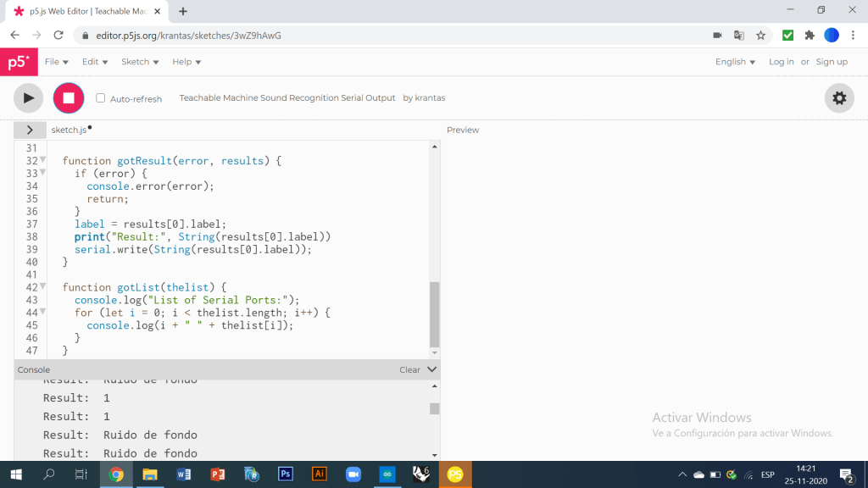Open Photoshop from the Windows taskbar
The image size is (868, 488).
(286, 474)
